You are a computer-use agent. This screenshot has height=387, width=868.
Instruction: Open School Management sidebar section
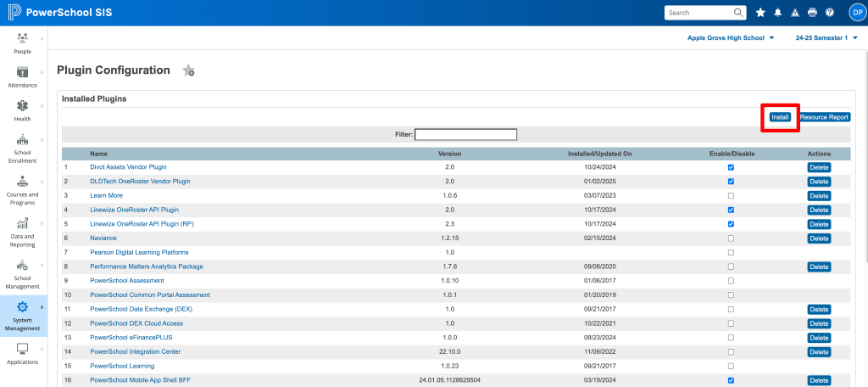pos(23,274)
